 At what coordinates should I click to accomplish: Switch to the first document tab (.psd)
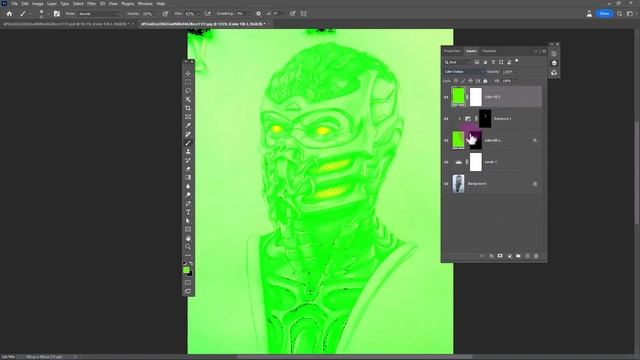click(66, 24)
